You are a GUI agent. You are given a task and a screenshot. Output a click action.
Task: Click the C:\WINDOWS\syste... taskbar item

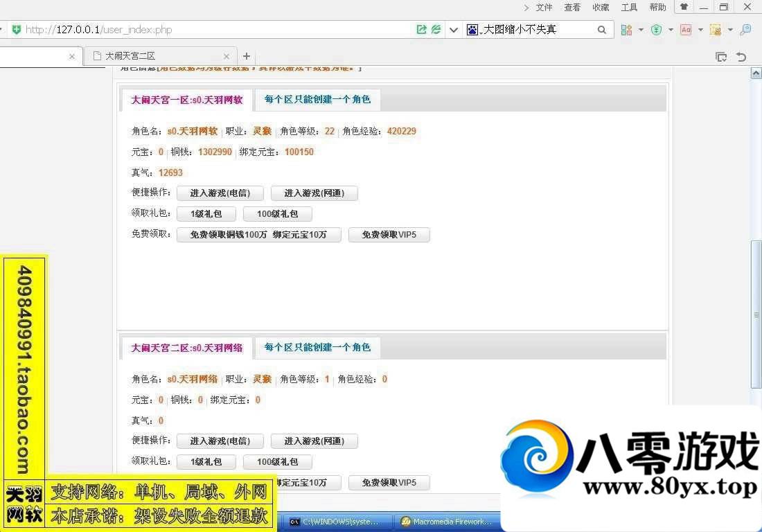(x=339, y=522)
